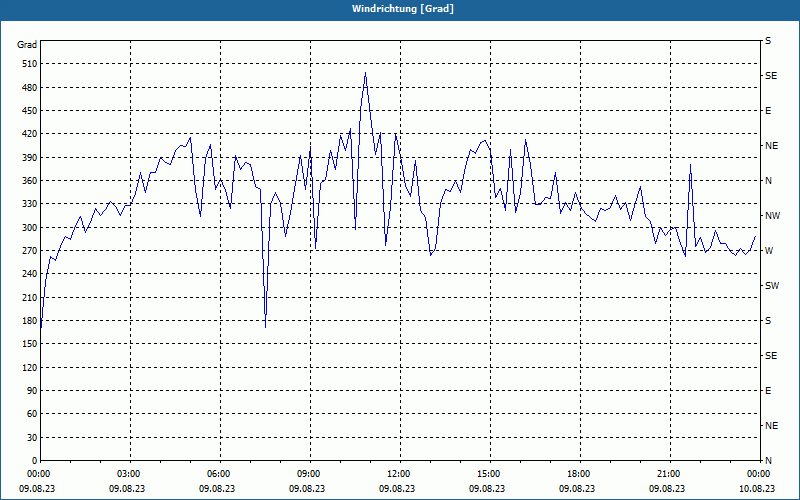Select the 09.08.23 date under 03:00
The height and width of the screenshot is (500, 800).
coord(127,489)
